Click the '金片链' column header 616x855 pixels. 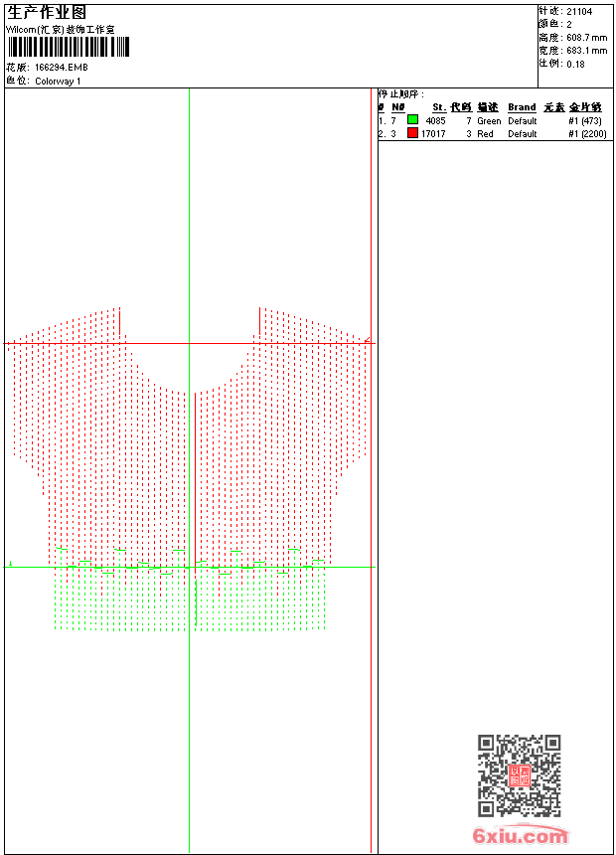click(x=586, y=107)
